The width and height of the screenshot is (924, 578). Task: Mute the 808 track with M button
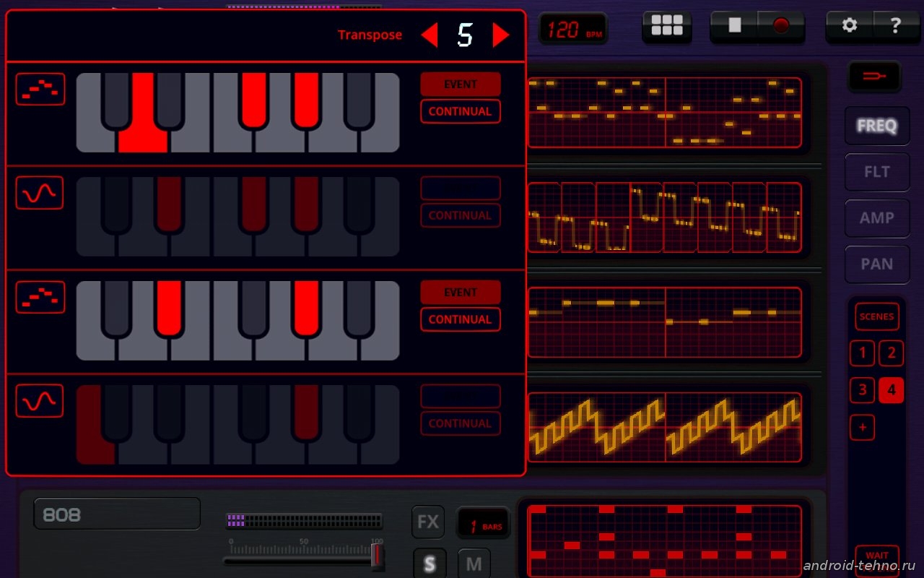coord(474,564)
